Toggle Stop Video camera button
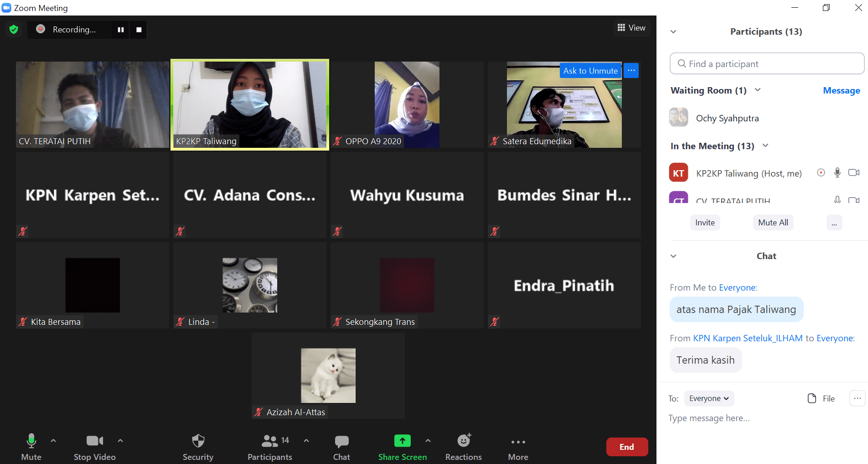Viewport: 868px width, 464px height. (95, 441)
